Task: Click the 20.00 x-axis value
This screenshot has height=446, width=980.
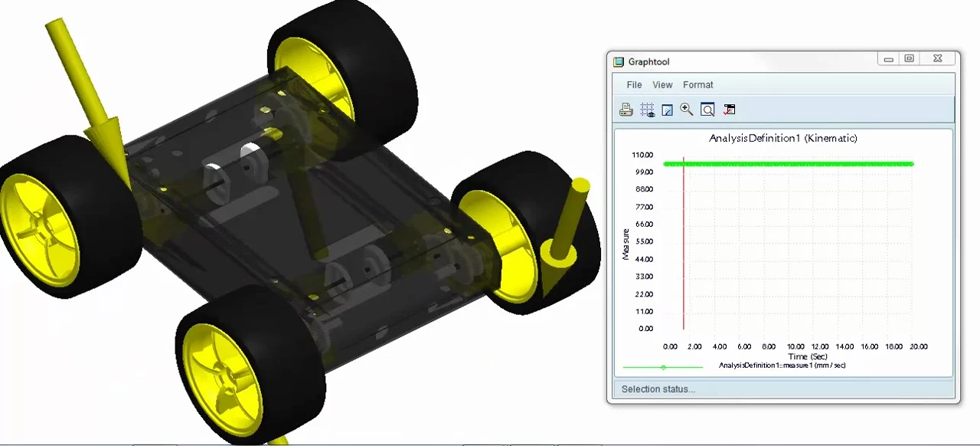Action: pyautogui.click(x=918, y=346)
